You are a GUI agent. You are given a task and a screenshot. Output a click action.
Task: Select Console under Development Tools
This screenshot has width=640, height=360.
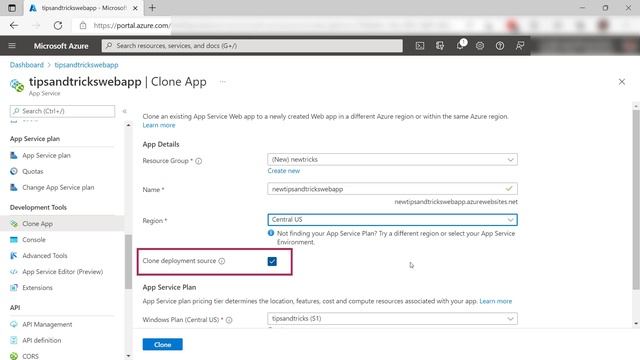click(x=34, y=240)
